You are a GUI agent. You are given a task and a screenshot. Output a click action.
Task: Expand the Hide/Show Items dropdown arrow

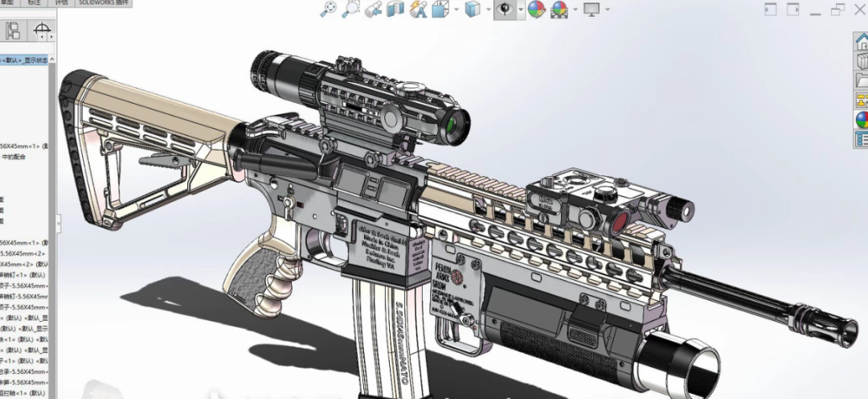click(x=520, y=10)
